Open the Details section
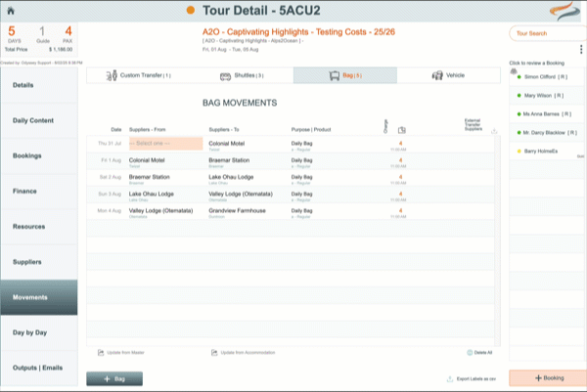 (x=39, y=85)
